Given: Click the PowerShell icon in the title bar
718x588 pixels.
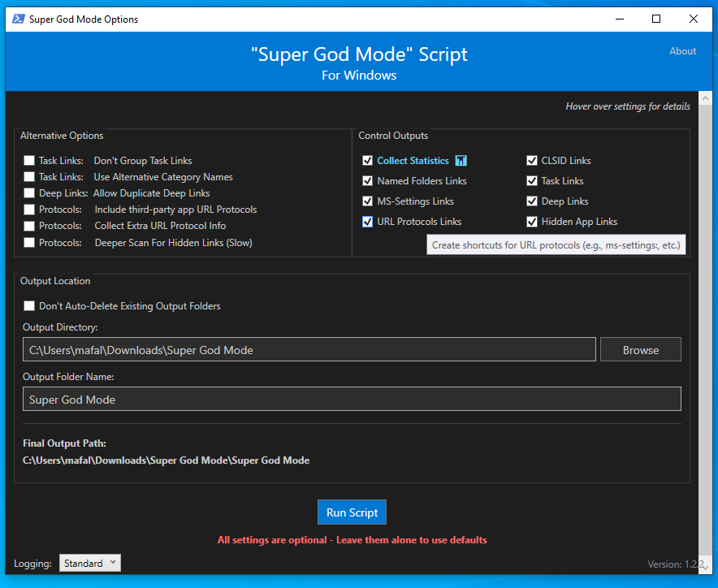Looking at the screenshot, I should click(x=19, y=19).
